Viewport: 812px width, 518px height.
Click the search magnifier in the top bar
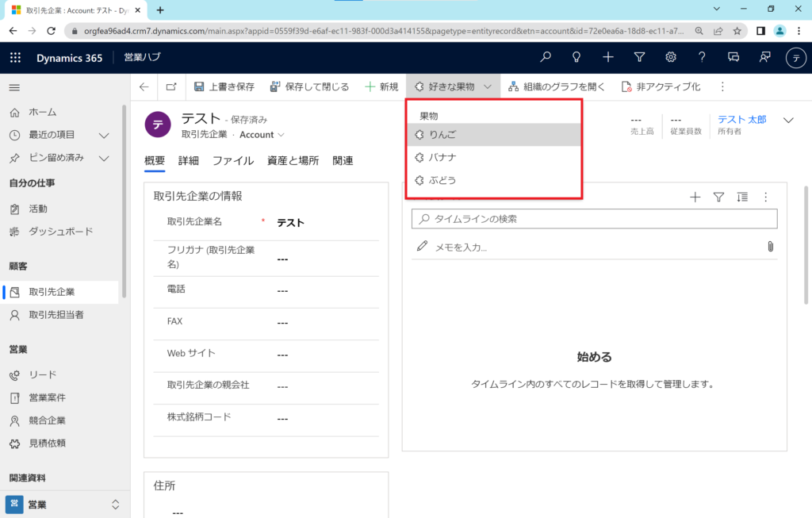[546, 58]
